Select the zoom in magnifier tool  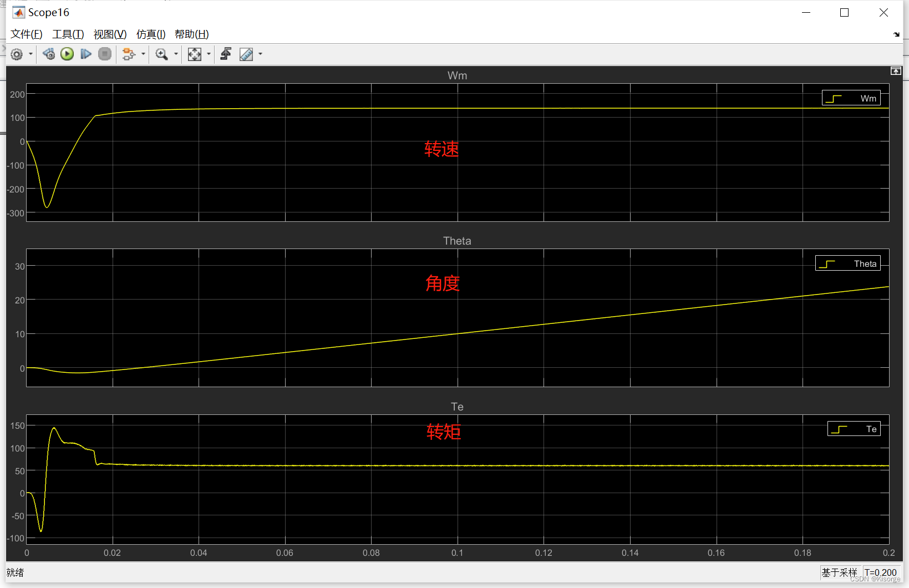pyautogui.click(x=161, y=54)
